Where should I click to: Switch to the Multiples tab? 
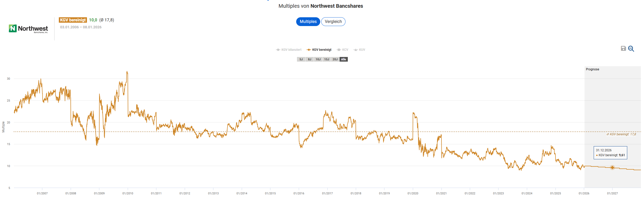[x=308, y=22]
